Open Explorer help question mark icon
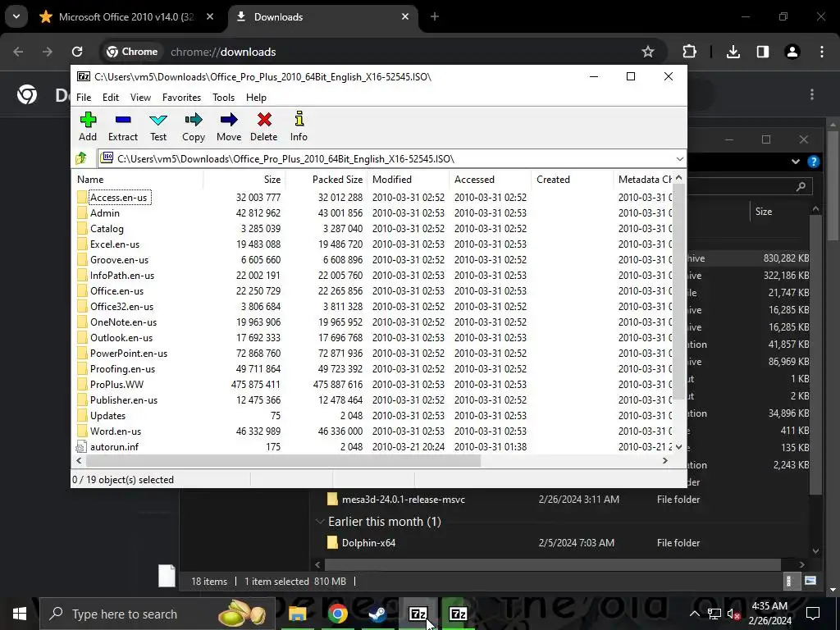This screenshot has width=840, height=630. (x=813, y=162)
